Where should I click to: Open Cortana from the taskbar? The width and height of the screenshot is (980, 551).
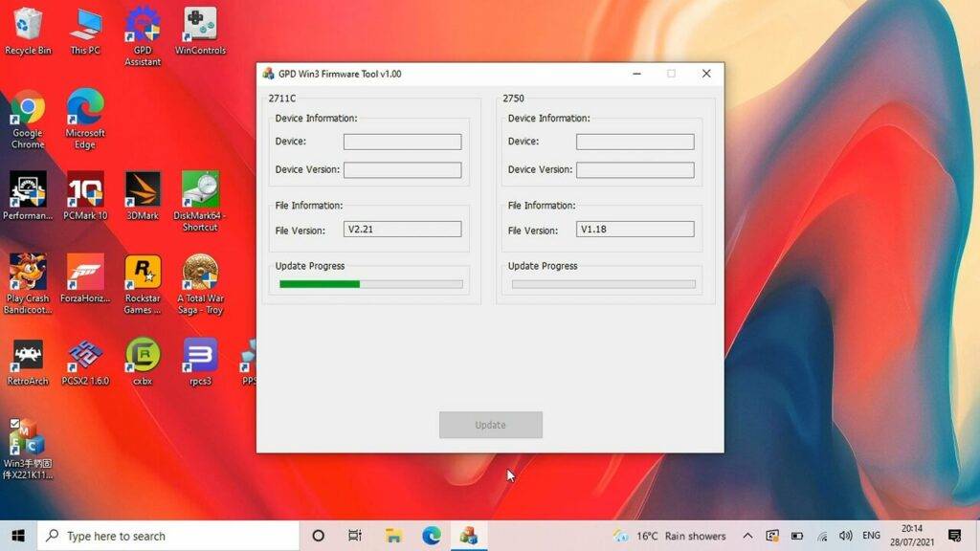tap(318, 536)
